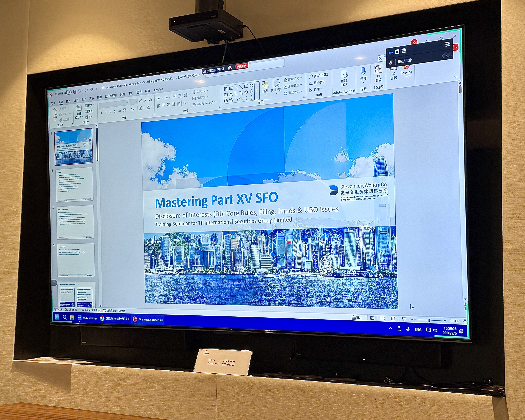Select slide 2 thumbnail (Agenda)

[75, 184]
